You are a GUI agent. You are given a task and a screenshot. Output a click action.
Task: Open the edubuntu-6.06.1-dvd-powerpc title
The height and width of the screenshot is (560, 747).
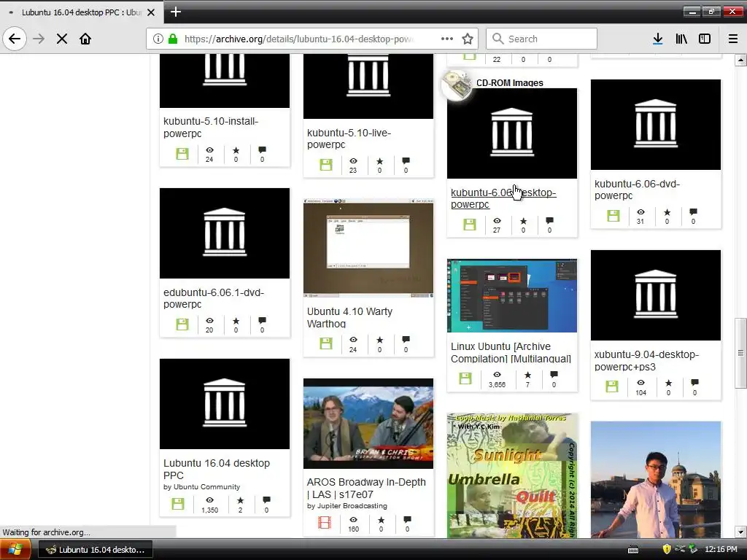coord(214,298)
